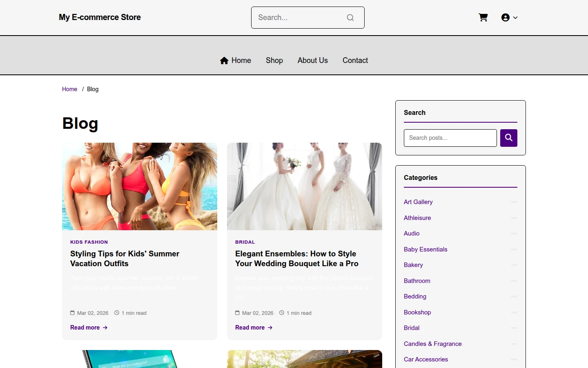Screen dimensions: 588x368
Task: Open My E-commerce Store logo link
Action: [x=100, y=17]
